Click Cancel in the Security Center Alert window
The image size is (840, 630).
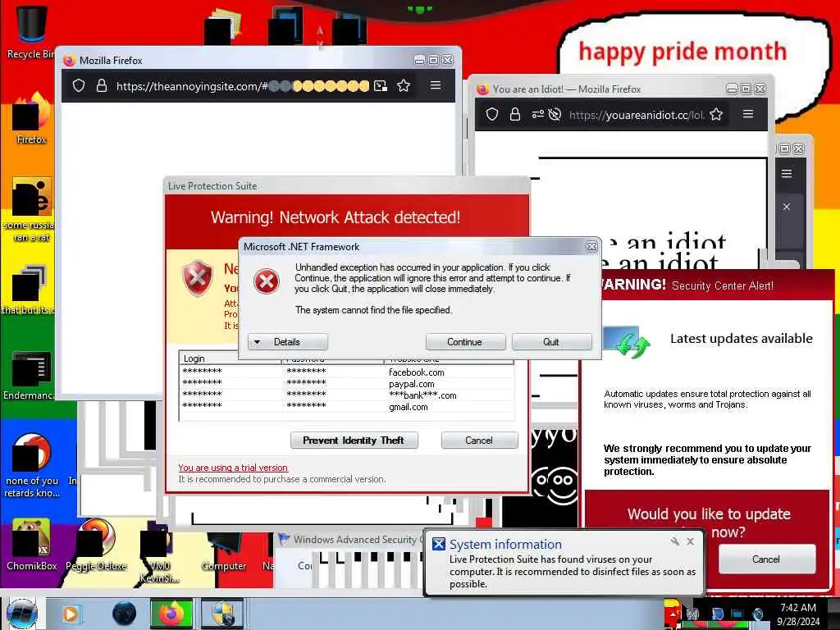(767, 559)
